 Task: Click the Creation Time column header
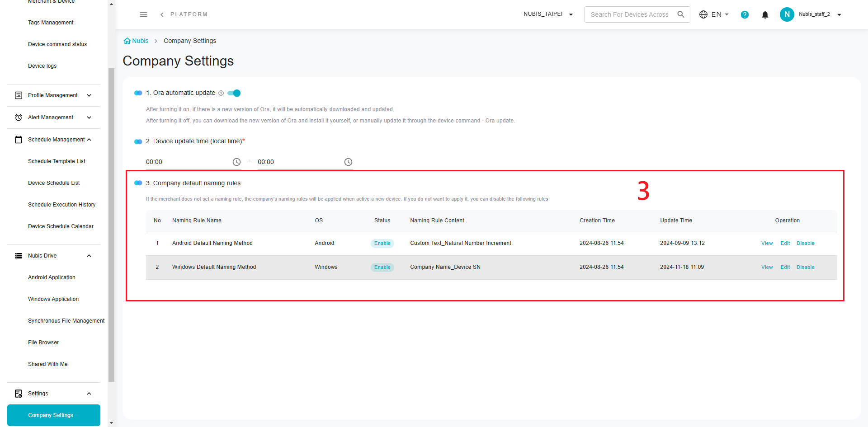[x=597, y=221]
